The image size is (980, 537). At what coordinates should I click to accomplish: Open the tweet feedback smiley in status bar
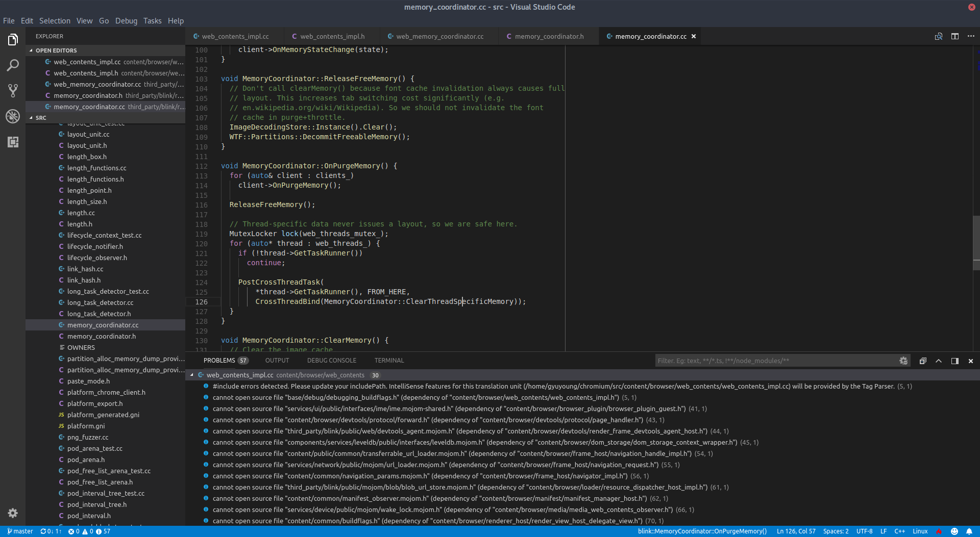click(954, 531)
